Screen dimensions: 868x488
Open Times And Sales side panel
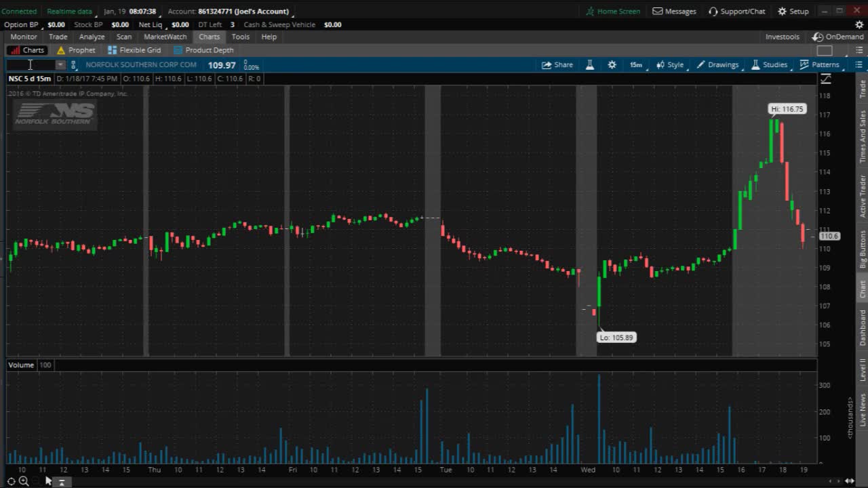click(863, 136)
